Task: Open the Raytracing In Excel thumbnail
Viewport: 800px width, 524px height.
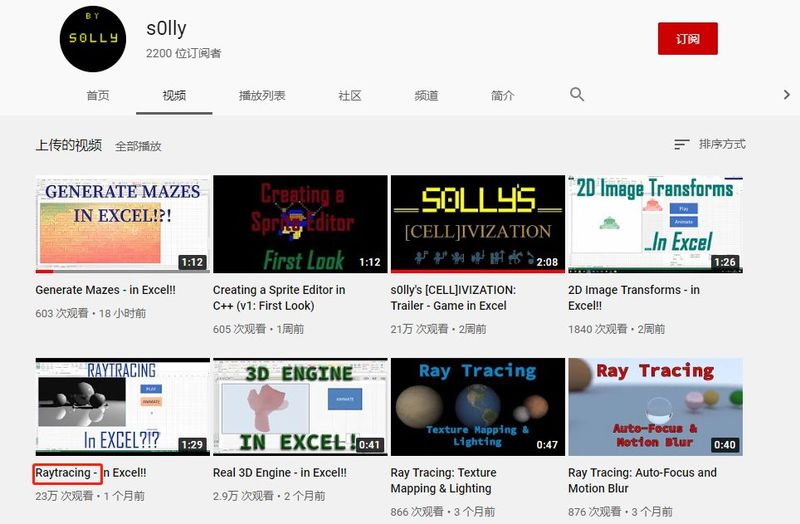Action: click(122, 407)
